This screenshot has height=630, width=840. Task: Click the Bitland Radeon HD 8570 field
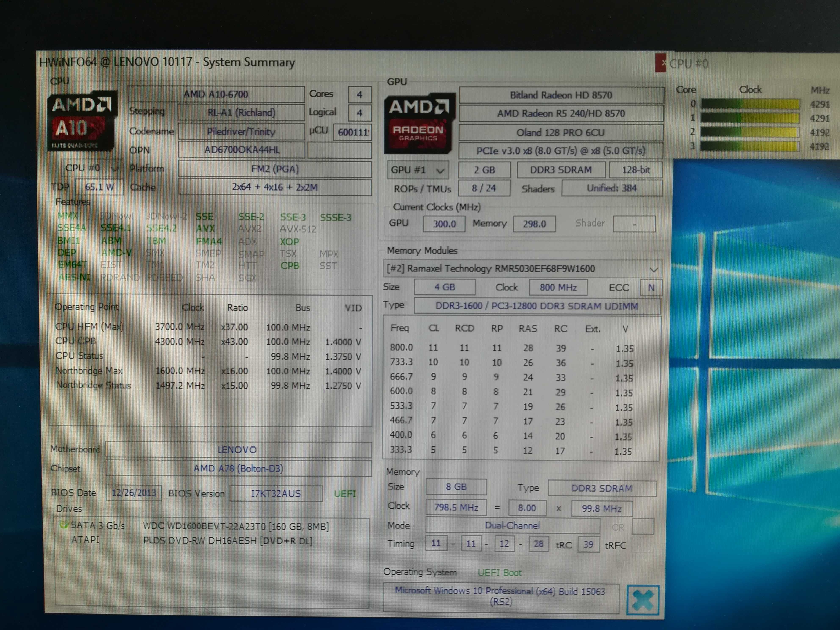point(561,95)
